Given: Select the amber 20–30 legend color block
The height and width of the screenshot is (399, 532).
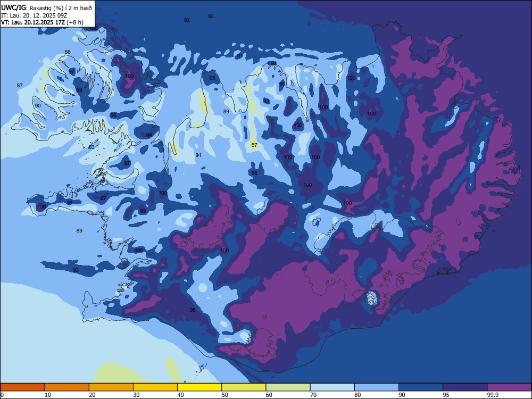Looking at the screenshot, I should [x=111, y=387].
